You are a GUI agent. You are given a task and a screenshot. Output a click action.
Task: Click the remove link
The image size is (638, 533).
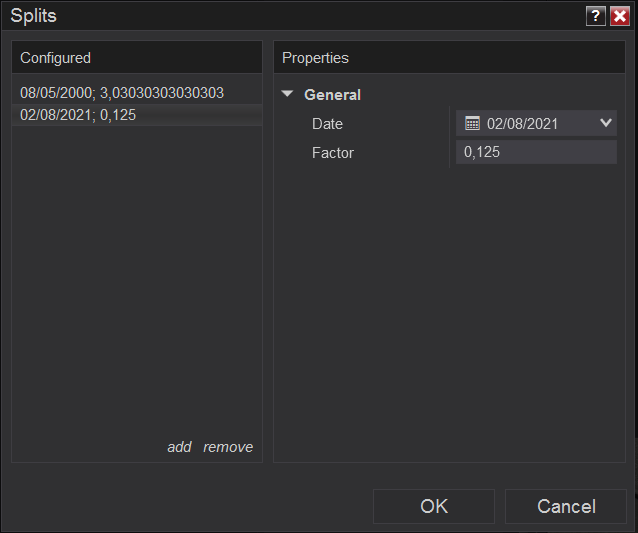228,447
